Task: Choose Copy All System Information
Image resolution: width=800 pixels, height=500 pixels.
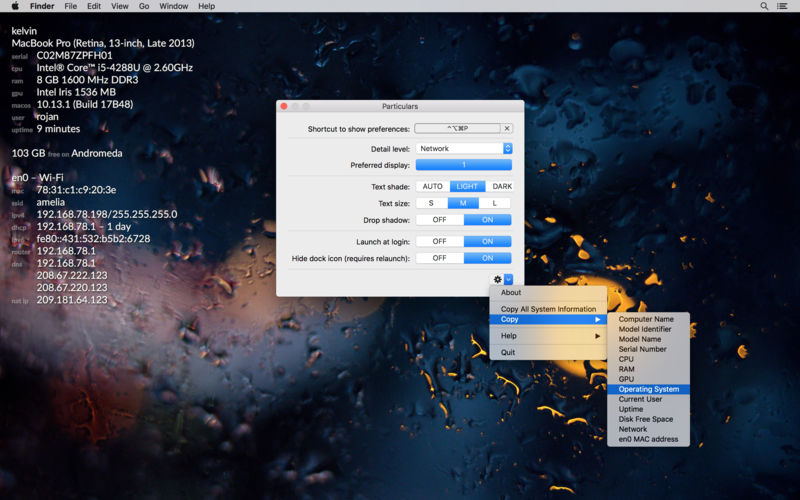Action: pos(548,309)
